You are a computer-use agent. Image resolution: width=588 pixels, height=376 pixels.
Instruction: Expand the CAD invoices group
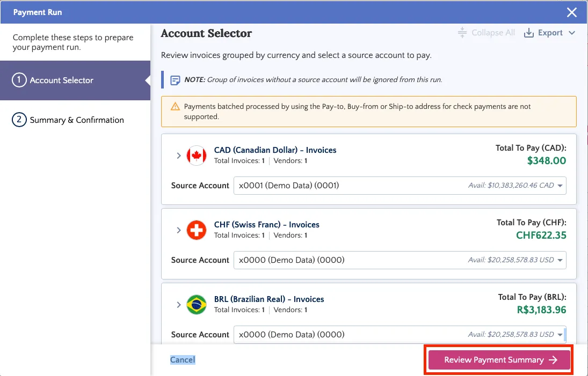(178, 156)
